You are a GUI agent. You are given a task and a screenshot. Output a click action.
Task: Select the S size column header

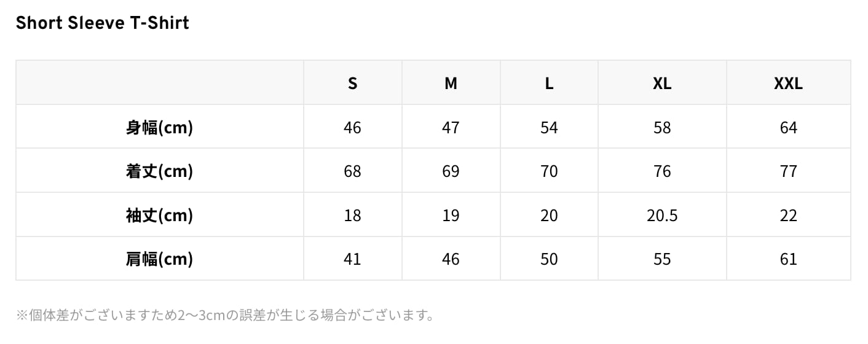[352, 84]
